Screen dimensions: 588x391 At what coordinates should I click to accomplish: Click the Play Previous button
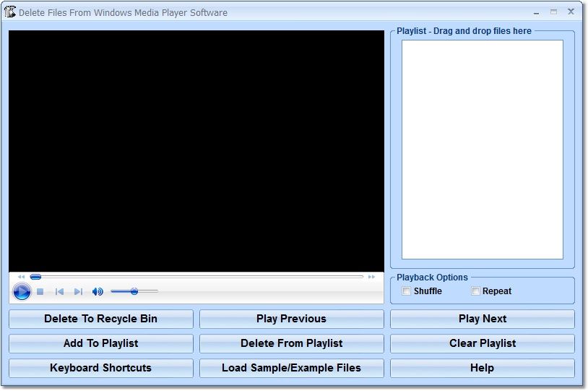[x=291, y=319]
